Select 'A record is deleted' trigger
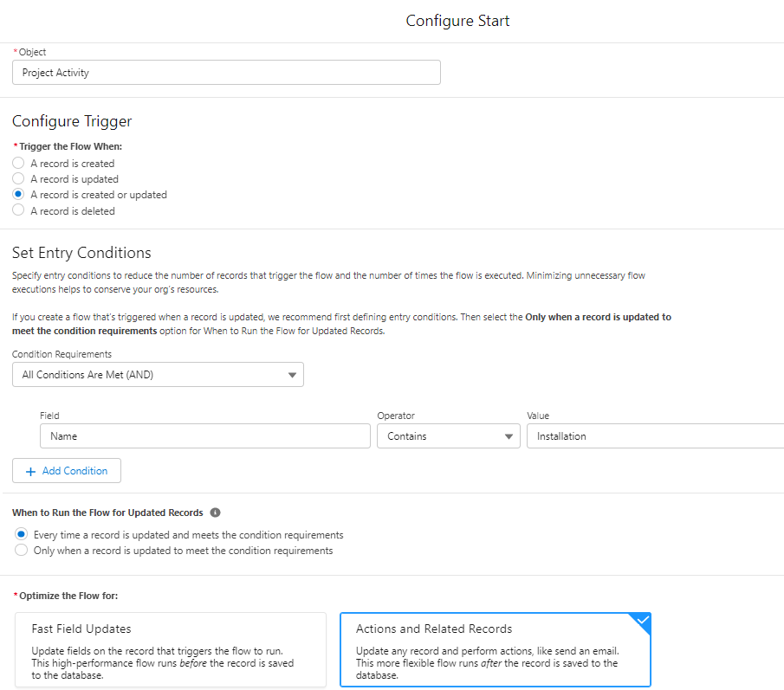Image resolution: width=784 pixels, height=690 pixels. point(19,210)
